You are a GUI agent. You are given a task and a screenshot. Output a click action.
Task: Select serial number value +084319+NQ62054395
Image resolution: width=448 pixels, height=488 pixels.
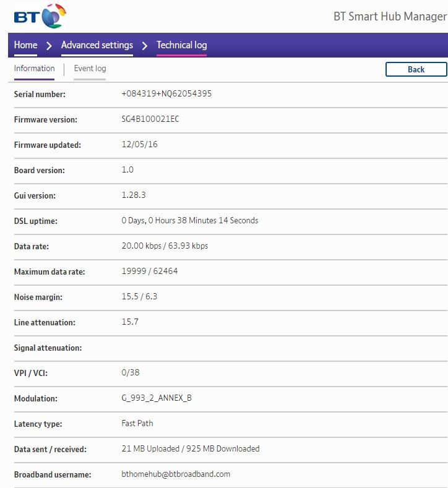point(166,93)
